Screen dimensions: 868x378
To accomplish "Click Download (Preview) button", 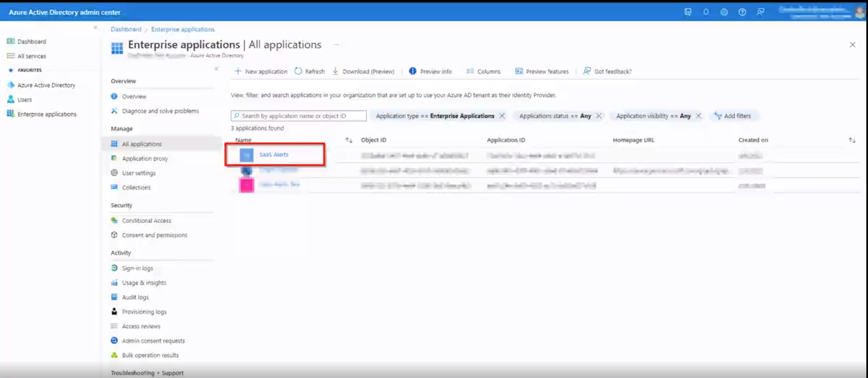I will pos(363,71).
